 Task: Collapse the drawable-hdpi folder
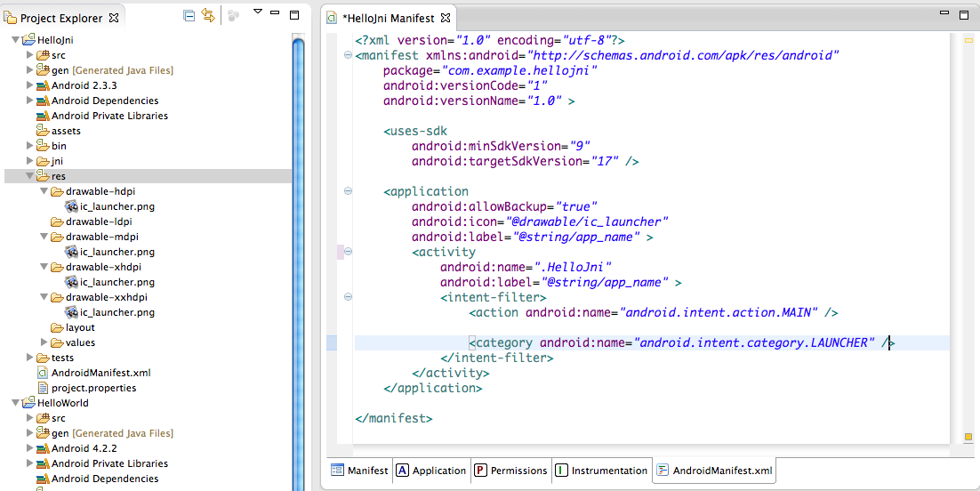(x=44, y=191)
